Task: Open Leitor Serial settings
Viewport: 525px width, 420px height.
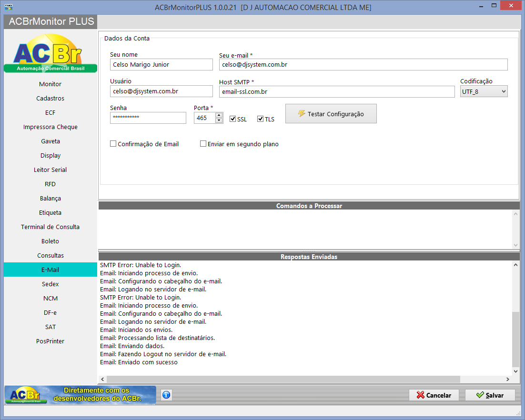Action: coord(50,170)
